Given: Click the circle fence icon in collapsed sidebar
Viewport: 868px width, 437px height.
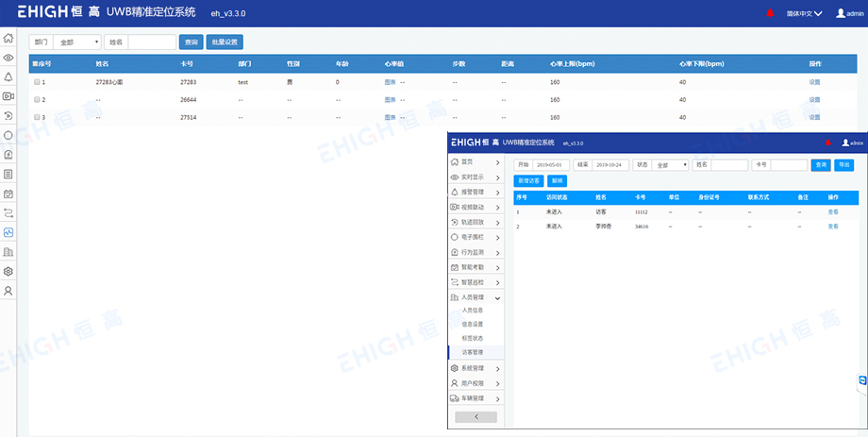Looking at the screenshot, I should [x=8, y=135].
